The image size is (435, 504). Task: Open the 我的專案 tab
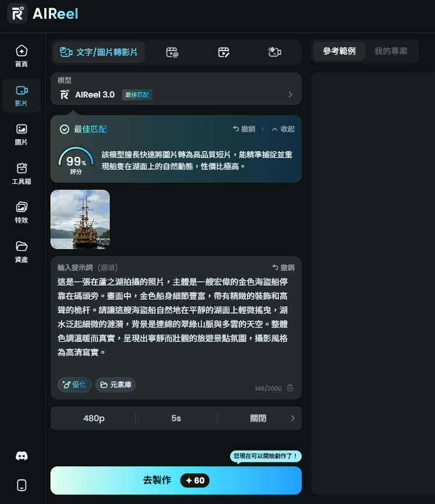pos(391,51)
